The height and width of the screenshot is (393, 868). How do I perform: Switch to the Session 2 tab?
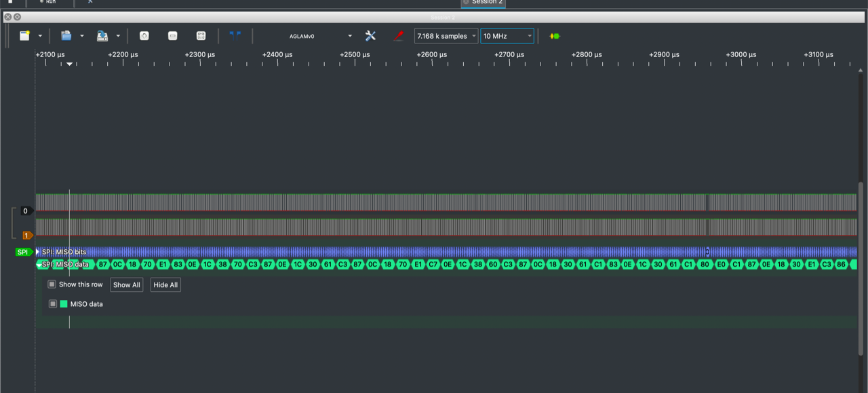(483, 3)
